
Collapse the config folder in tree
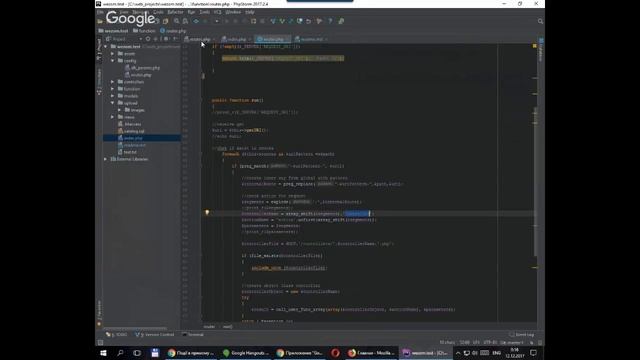(113, 60)
